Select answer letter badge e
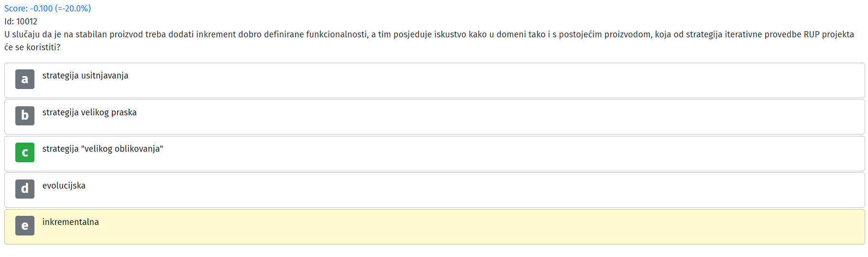Image resolution: width=868 pixels, height=257 pixels. 25,225
